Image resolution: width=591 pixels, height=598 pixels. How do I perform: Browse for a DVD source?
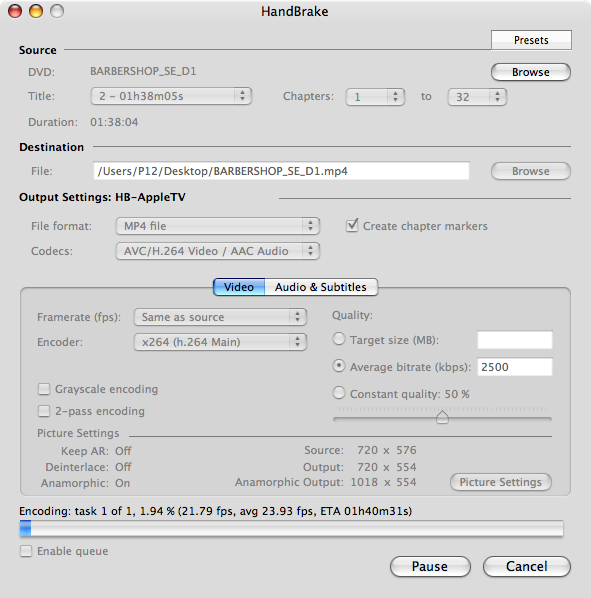click(531, 72)
